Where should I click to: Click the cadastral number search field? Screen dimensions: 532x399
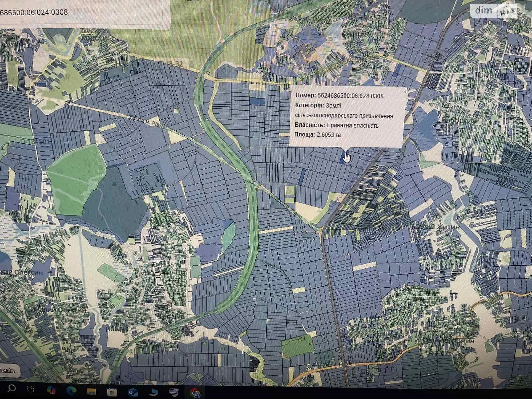(x=83, y=13)
